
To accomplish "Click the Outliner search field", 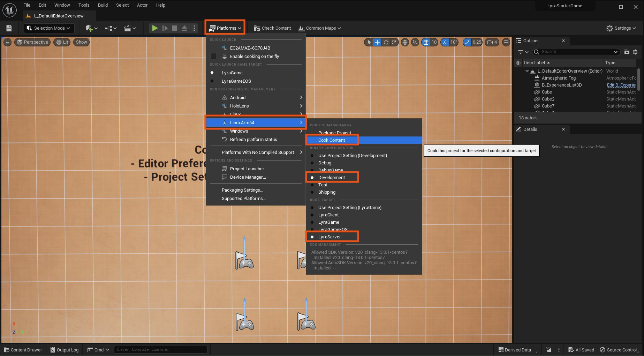I will click(576, 52).
